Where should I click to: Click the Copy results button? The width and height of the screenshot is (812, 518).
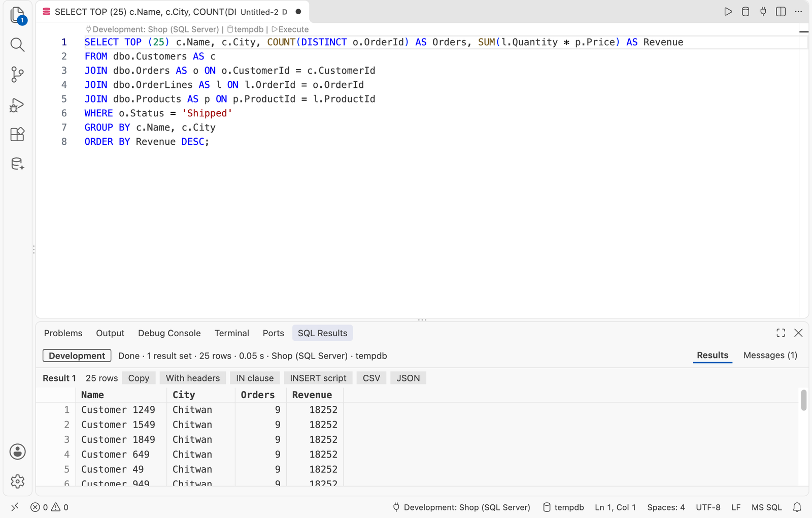point(139,378)
